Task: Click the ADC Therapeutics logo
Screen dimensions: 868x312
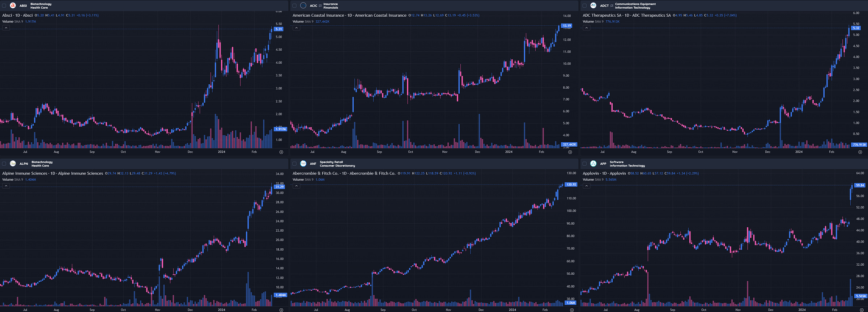Action: point(593,5)
